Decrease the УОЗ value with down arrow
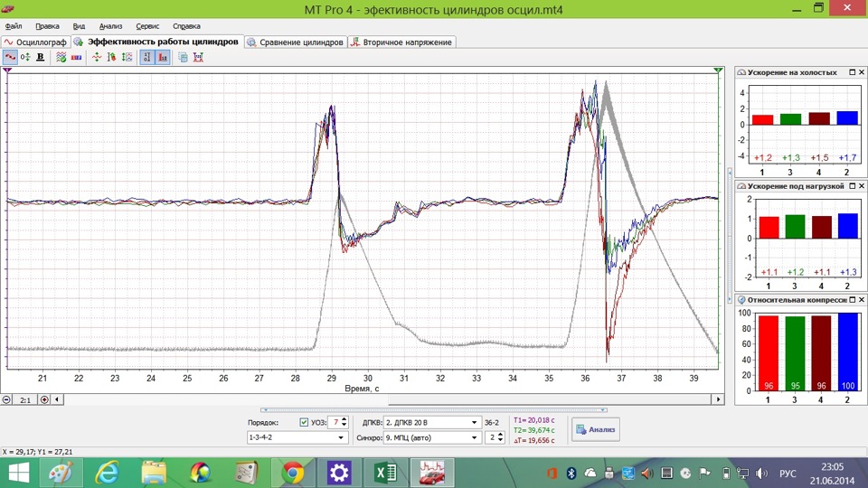The height and width of the screenshot is (488, 868). pos(344,425)
